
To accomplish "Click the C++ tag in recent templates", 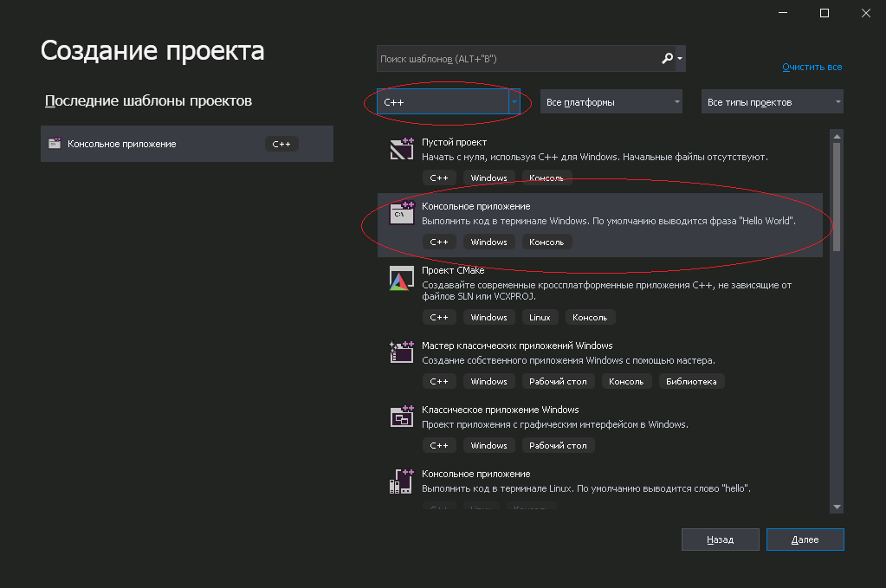I will (x=281, y=144).
